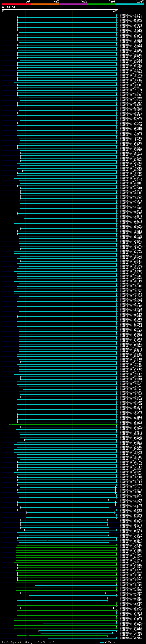146x644 pixels.
Task: Select the UniRef100_Q4U9Z6 label
Action: (x=131, y=429)
